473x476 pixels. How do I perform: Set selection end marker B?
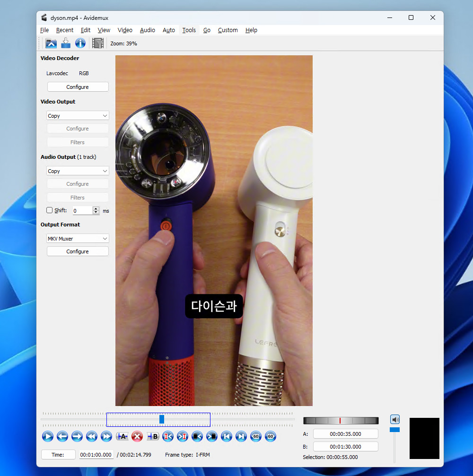click(153, 436)
